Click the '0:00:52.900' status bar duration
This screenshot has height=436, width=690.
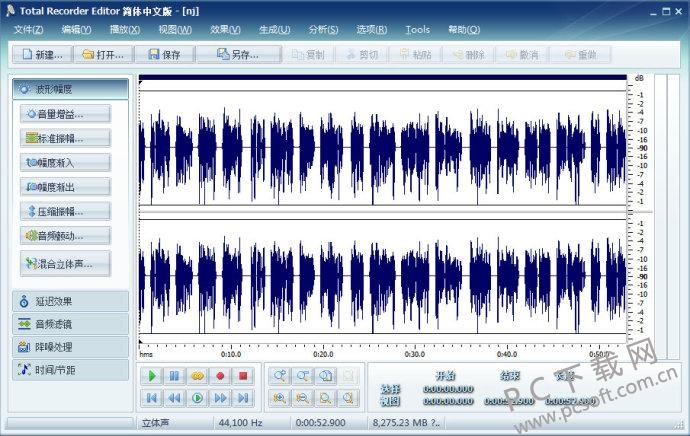click(x=320, y=423)
